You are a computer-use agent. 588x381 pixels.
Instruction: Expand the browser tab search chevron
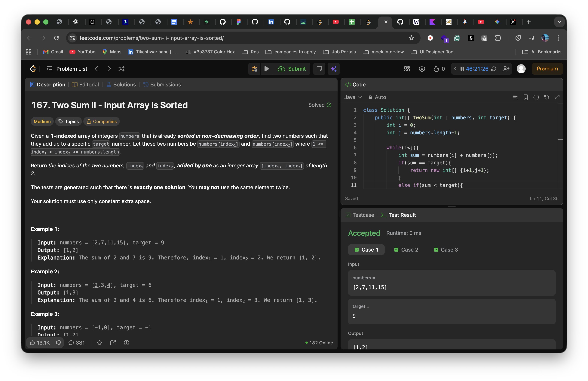559,22
